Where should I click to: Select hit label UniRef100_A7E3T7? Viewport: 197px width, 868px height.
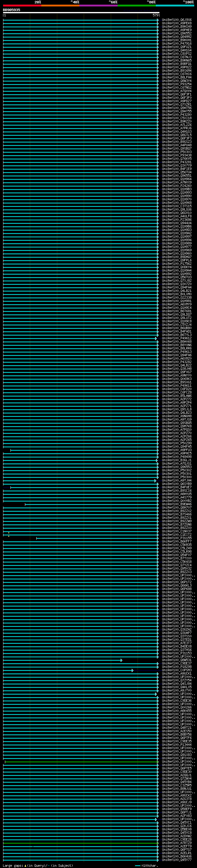(x=177, y=643)
